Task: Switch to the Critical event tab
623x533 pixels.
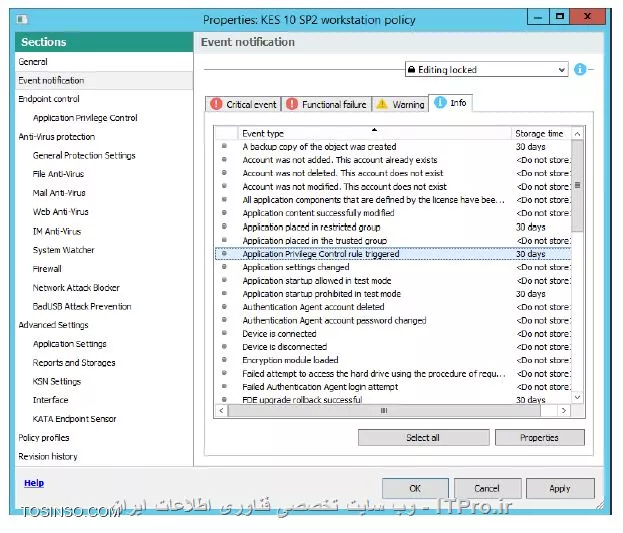Action: point(243,104)
